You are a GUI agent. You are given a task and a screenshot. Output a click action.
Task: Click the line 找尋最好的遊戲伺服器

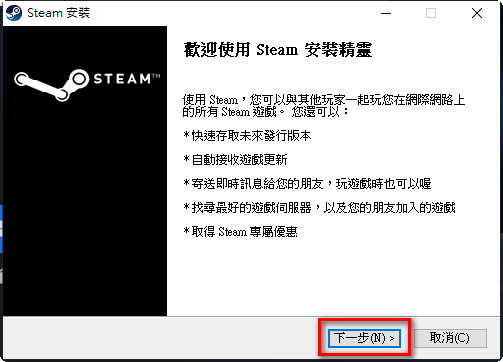pyautogui.click(x=319, y=208)
